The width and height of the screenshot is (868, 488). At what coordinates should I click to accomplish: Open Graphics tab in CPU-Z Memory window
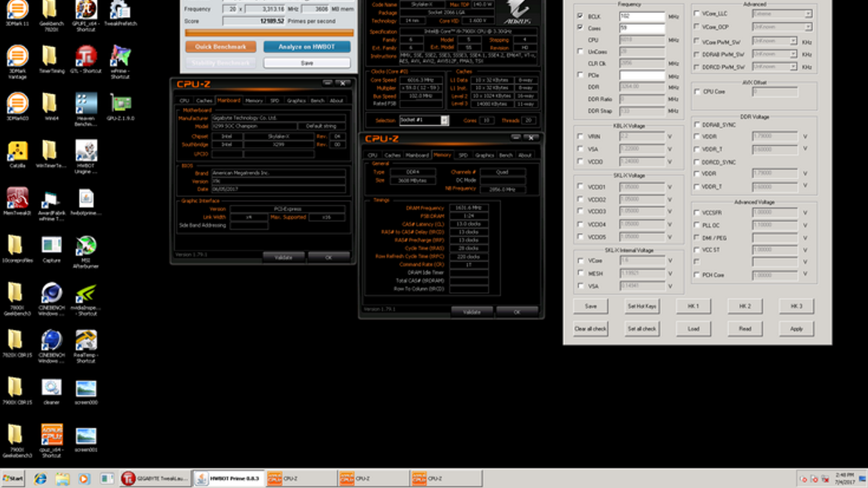coord(484,155)
